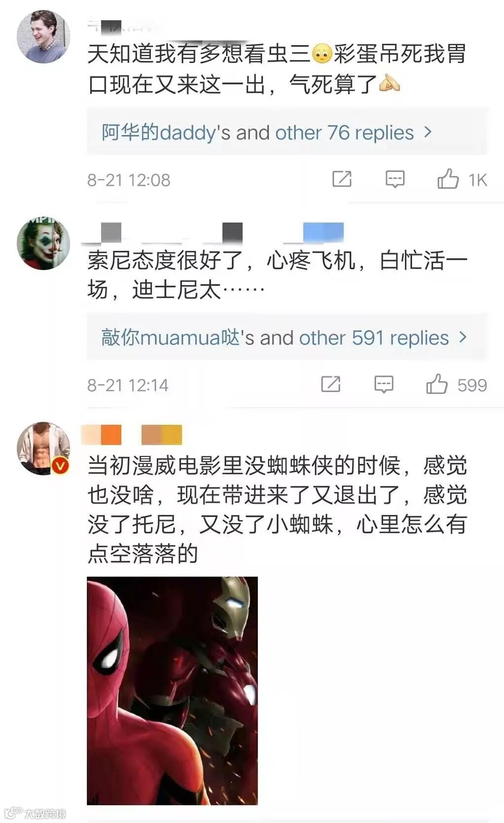Viewport: 504px width, 823px height.
Task: Expand the 591 replies chevron
Action: [463, 337]
